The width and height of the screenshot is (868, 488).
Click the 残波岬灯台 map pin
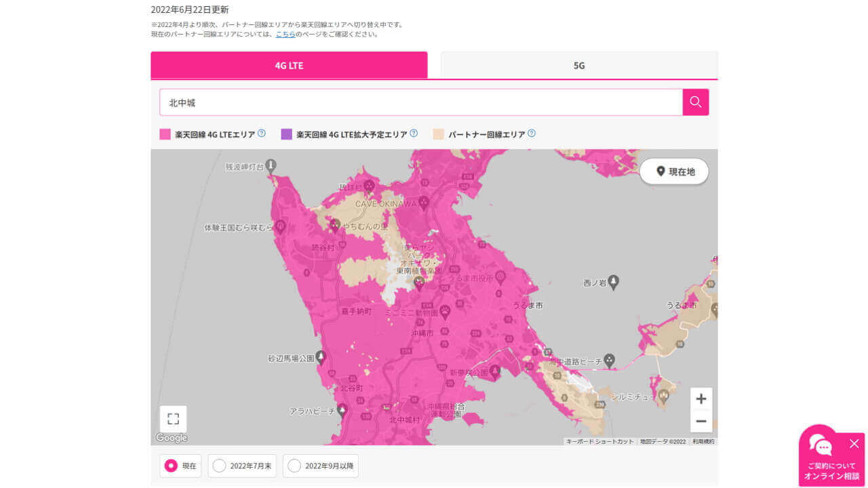271,165
